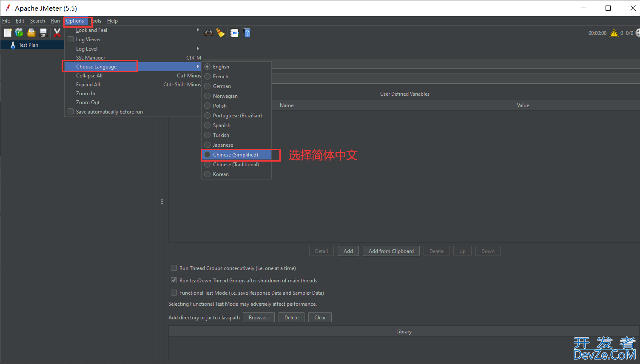Click the 00:00:00 elapsed time display
Viewport: 640px width, 364px height.
597,33
